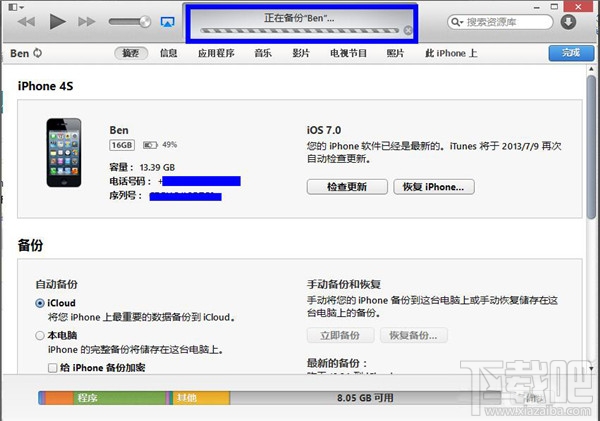This screenshot has height=421, width=600.
Task: Click the blue 完成 button
Action: tap(571, 53)
